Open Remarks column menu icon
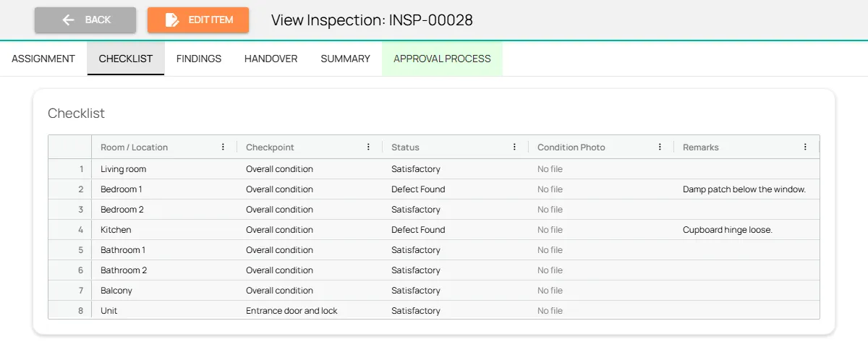This screenshot has width=868, height=347. [805, 147]
